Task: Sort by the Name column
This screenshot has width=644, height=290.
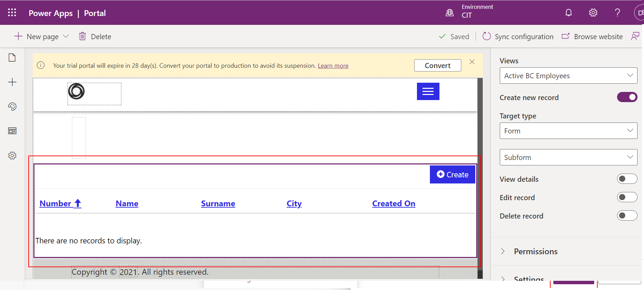Action: (127, 203)
